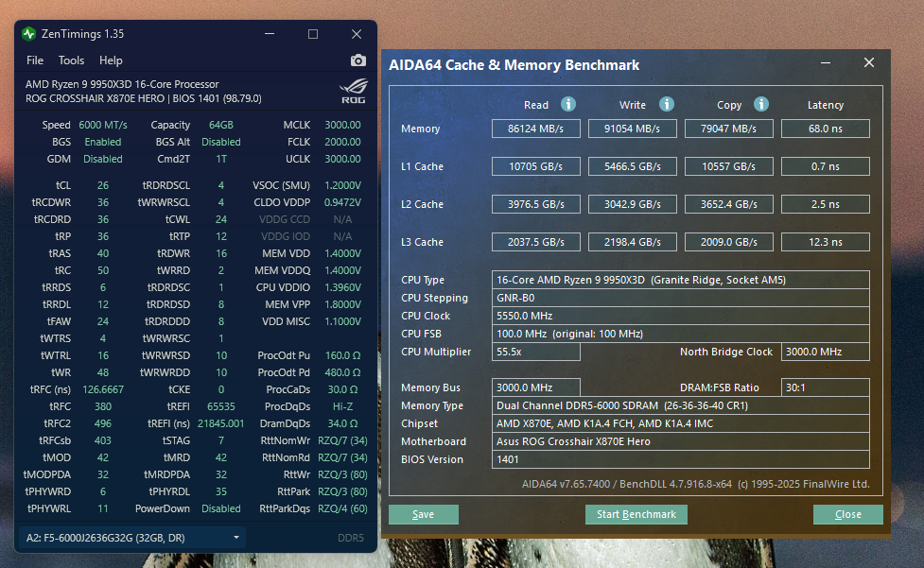
Task: Click the tCL value 26
Action: (x=102, y=185)
